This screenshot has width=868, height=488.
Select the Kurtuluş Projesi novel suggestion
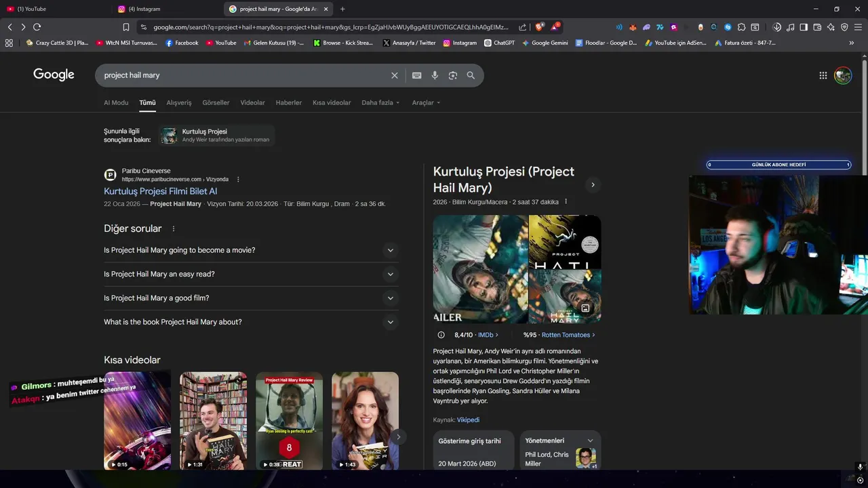pyautogui.click(x=216, y=136)
